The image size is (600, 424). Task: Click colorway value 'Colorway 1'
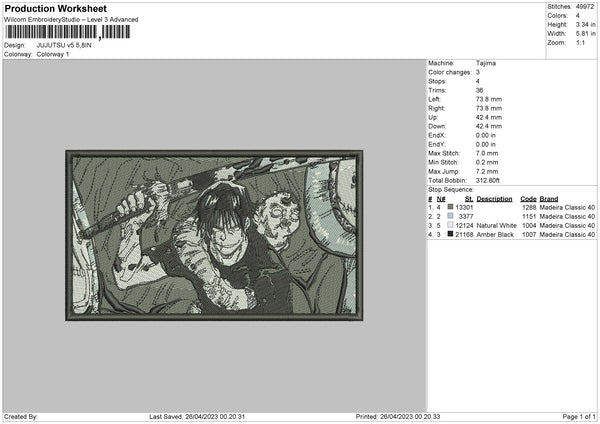[x=53, y=54]
